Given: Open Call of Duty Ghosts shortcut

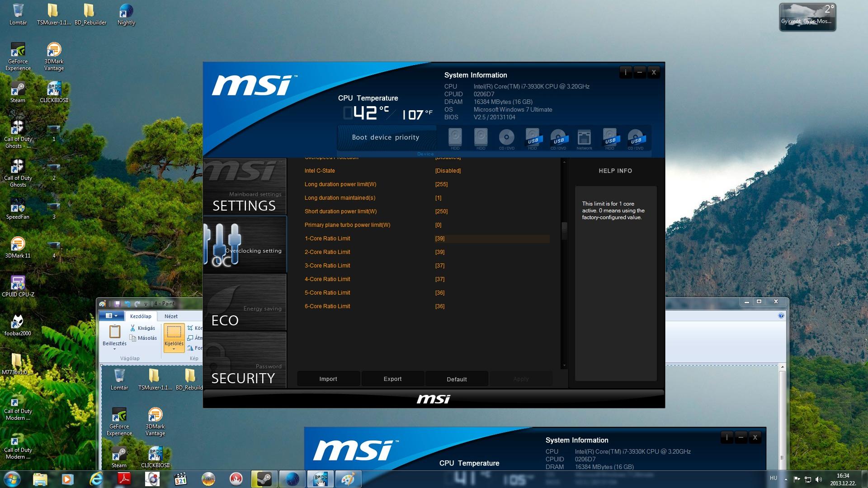Looking at the screenshot, I should [18, 174].
